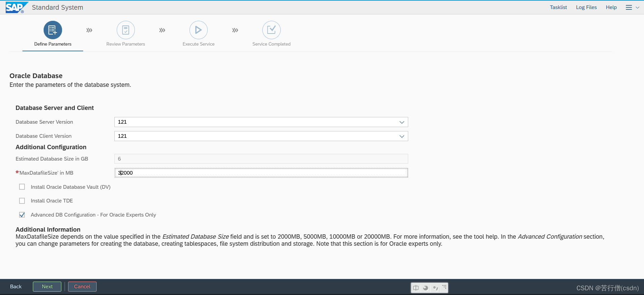Expand the chevron next to hamburger menu
This screenshot has width=644, height=295.
click(637, 7)
